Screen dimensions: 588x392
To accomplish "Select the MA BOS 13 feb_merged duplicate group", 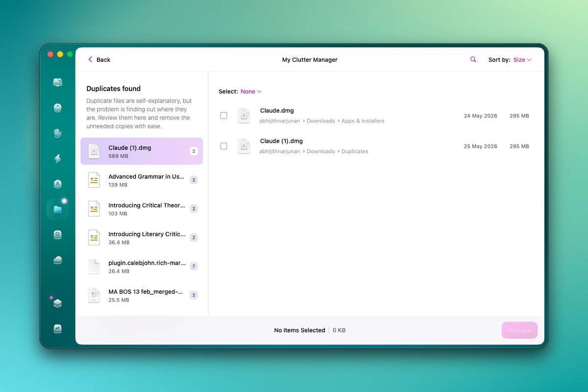I will (x=142, y=296).
